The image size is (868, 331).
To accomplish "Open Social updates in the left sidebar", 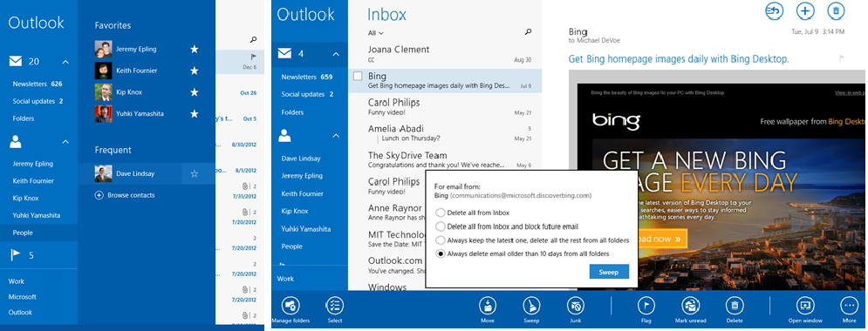I will pyautogui.click(x=38, y=101).
